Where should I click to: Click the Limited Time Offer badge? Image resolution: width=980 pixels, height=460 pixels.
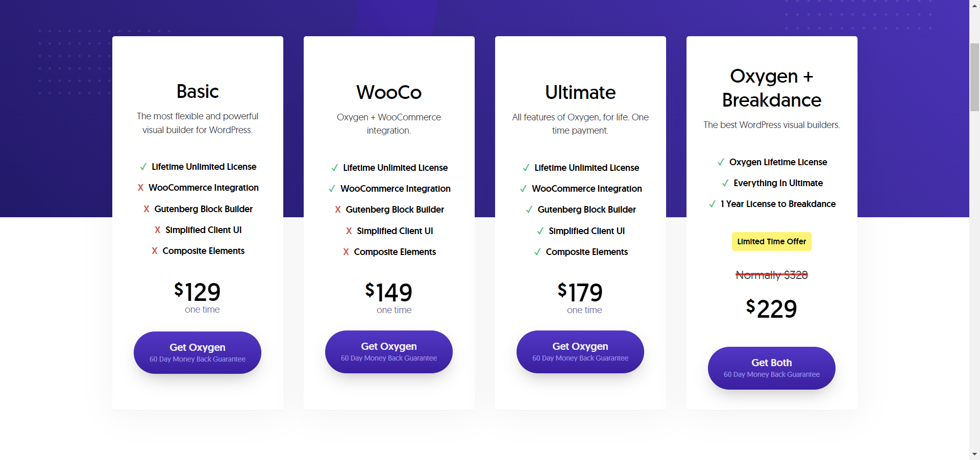pos(771,241)
